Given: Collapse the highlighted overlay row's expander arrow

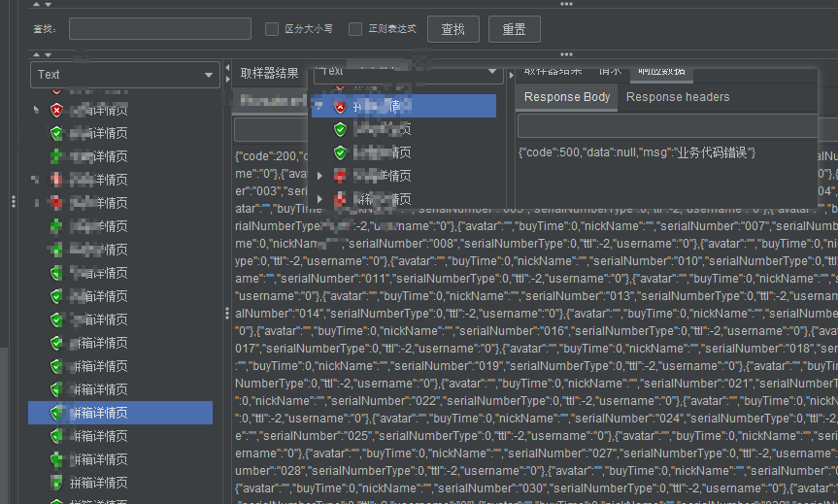Looking at the screenshot, I should coord(319,106).
